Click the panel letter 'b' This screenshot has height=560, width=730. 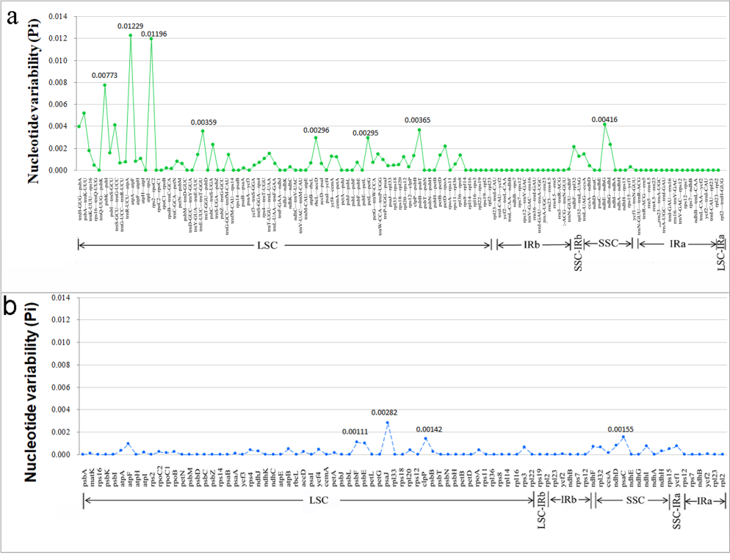coord(12,306)
